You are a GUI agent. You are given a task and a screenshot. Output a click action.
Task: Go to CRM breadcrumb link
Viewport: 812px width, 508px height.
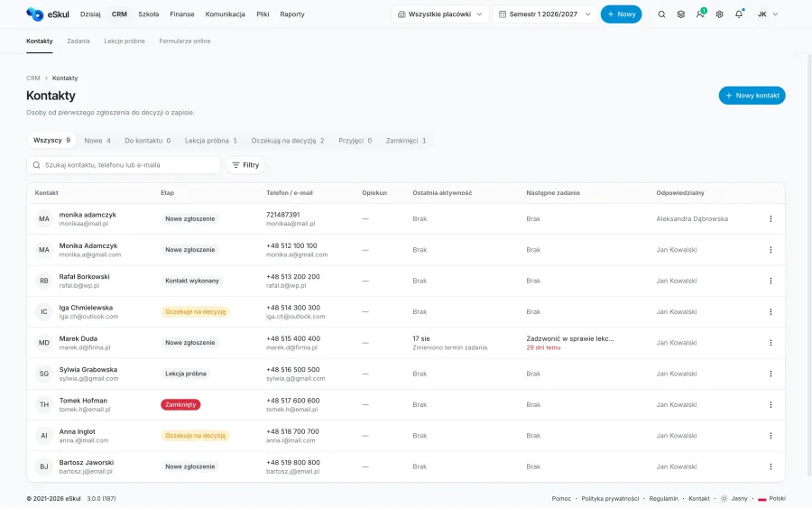tap(33, 79)
